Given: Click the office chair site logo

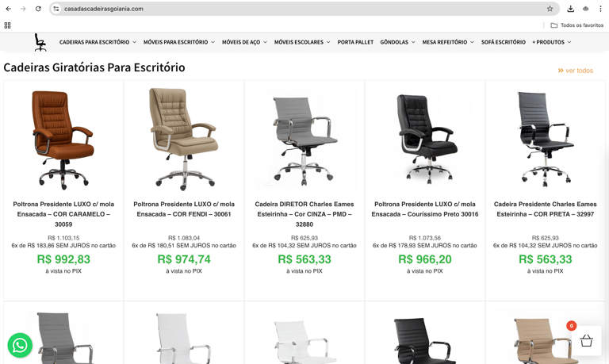Looking at the screenshot, I should click(x=40, y=42).
